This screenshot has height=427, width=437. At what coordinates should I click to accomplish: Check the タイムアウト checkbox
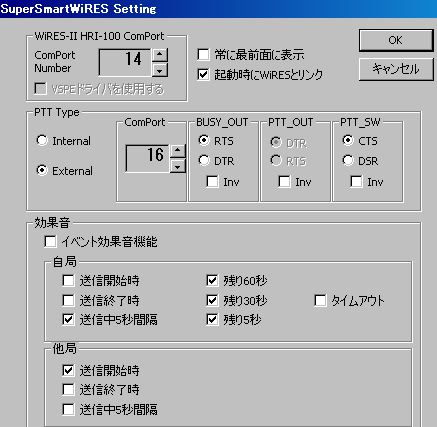click(x=320, y=301)
